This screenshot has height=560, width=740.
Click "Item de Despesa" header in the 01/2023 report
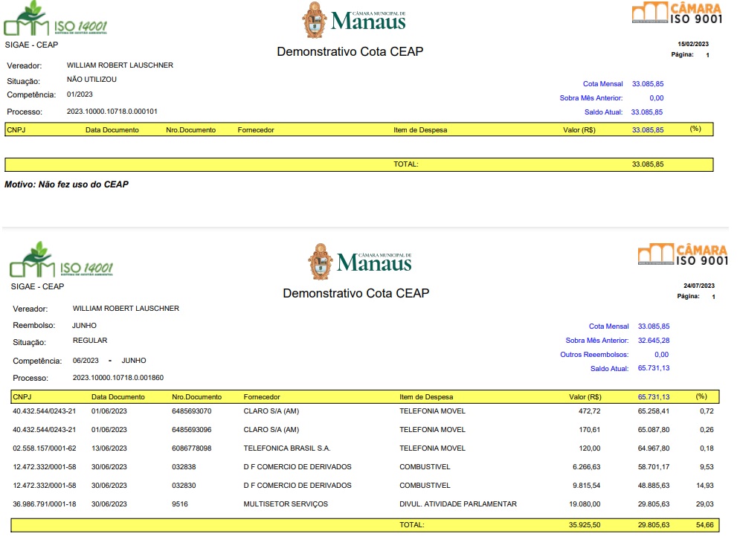point(420,129)
